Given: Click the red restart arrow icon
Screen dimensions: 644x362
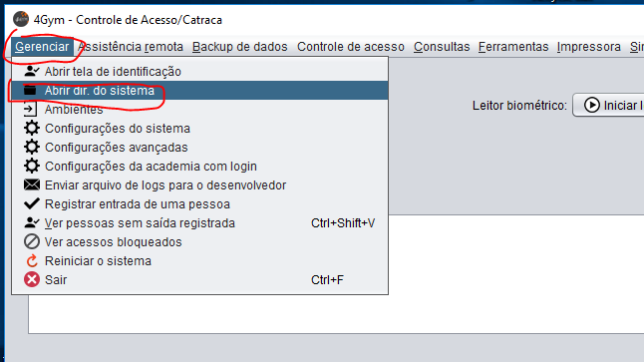Looking at the screenshot, I should pos(32,261).
